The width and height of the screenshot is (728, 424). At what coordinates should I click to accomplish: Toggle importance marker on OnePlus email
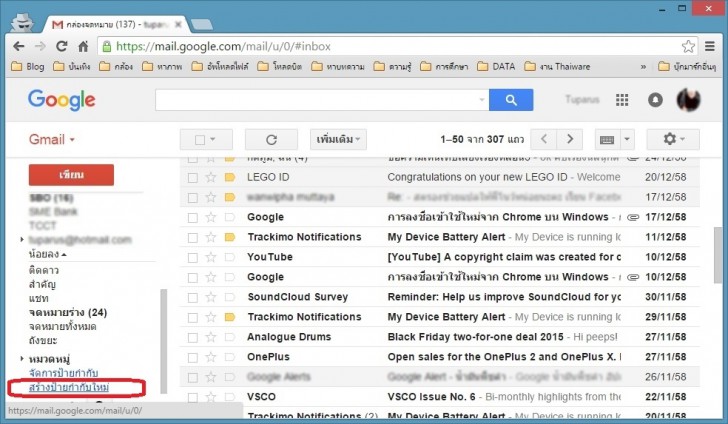(230, 357)
